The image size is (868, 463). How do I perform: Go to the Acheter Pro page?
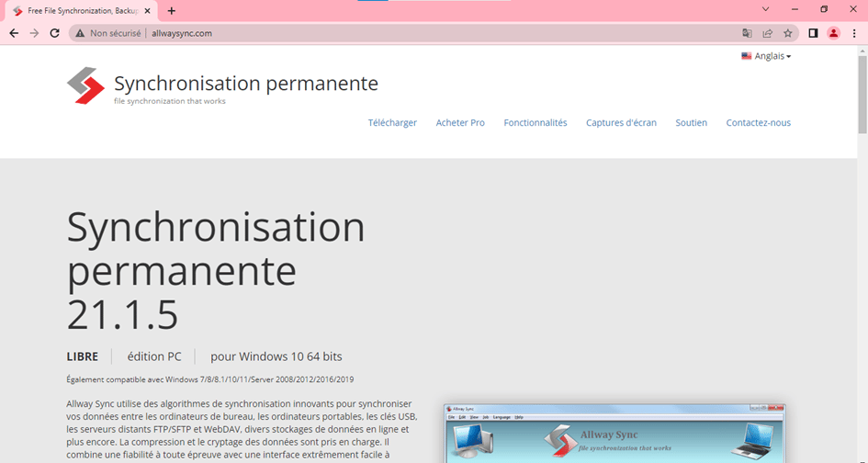click(460, 123)
